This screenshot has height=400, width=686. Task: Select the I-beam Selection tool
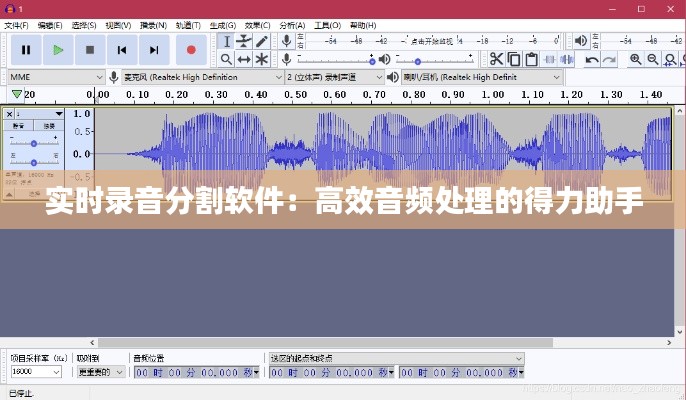coord(226,42)
